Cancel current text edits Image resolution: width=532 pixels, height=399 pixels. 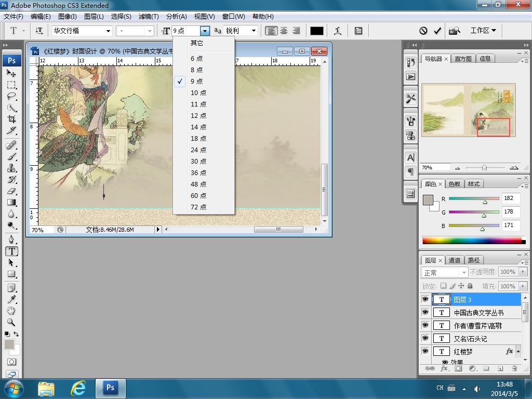pyautogui.click(x=423, y=31)
